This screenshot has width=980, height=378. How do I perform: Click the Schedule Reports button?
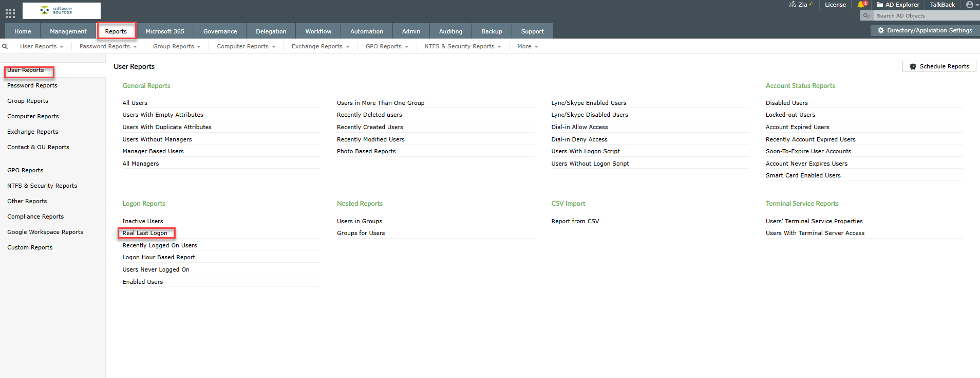pos(939,66)
